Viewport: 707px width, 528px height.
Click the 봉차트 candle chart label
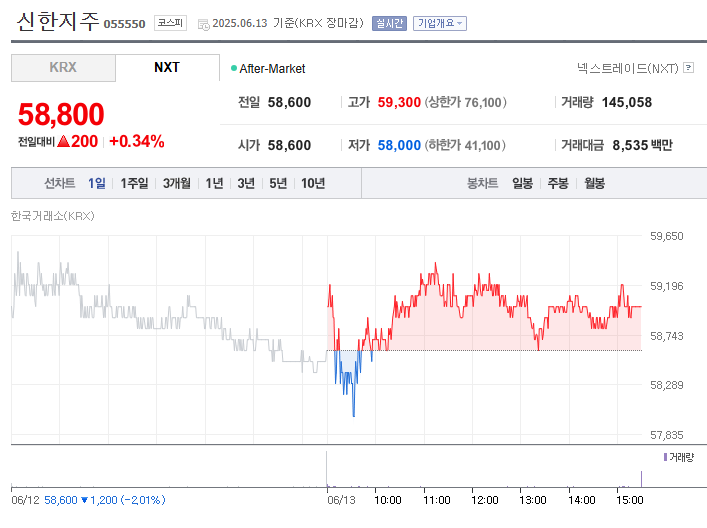482,183
